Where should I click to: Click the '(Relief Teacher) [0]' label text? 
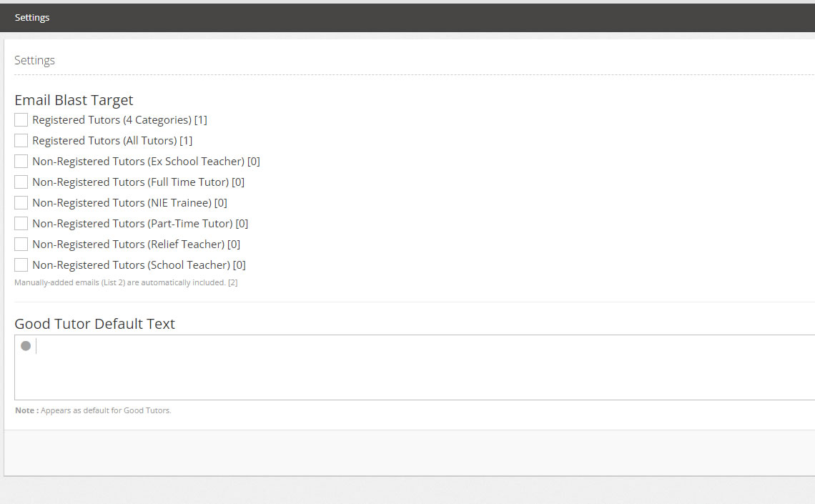click(x=194, y=244)
